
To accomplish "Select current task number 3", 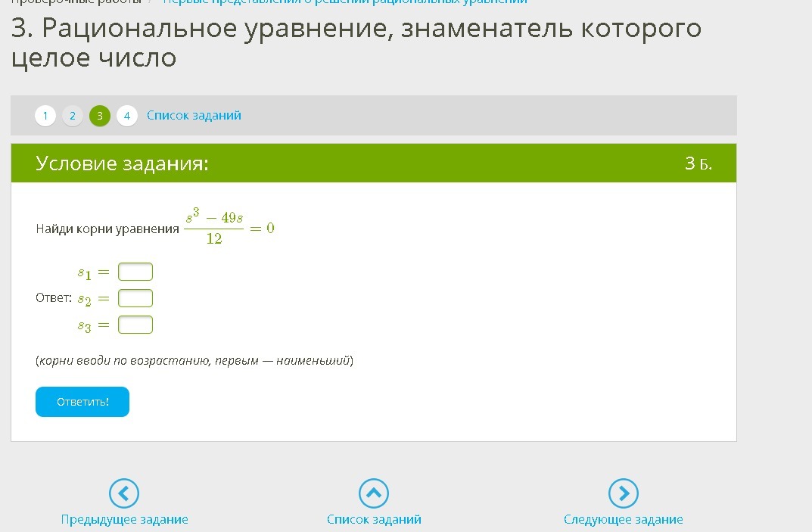I will [100, 116].
